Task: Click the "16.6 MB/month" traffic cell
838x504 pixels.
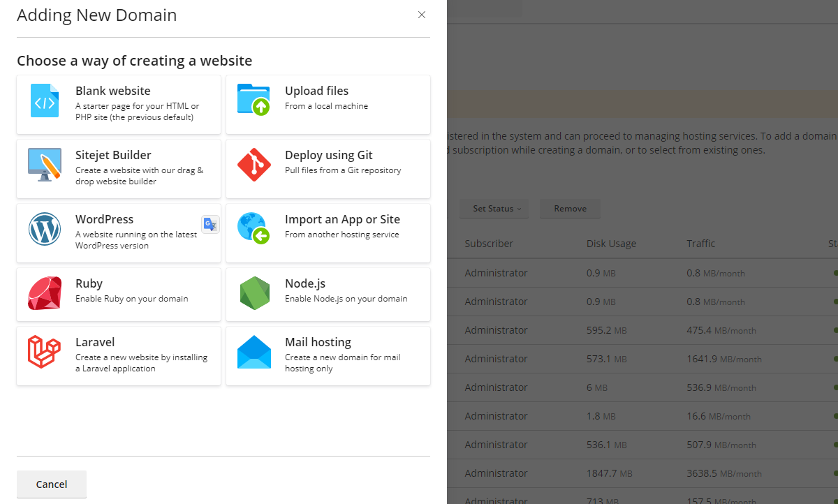Action: [719, 416]
